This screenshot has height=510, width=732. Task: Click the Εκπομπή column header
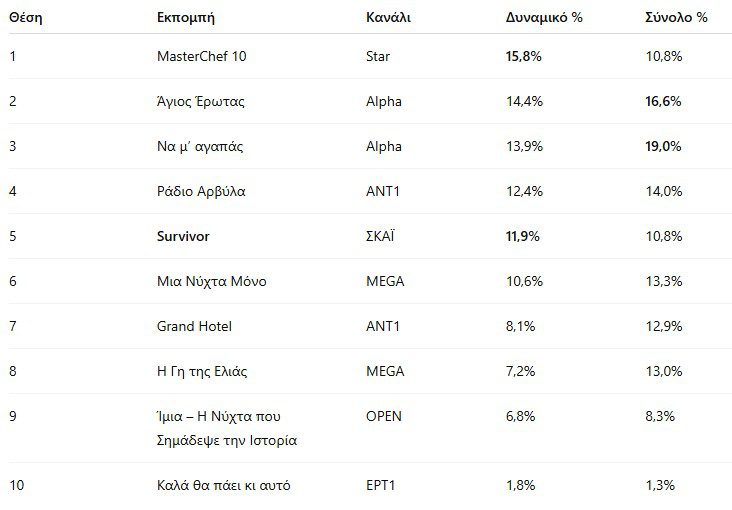click(x=186, y=18)
